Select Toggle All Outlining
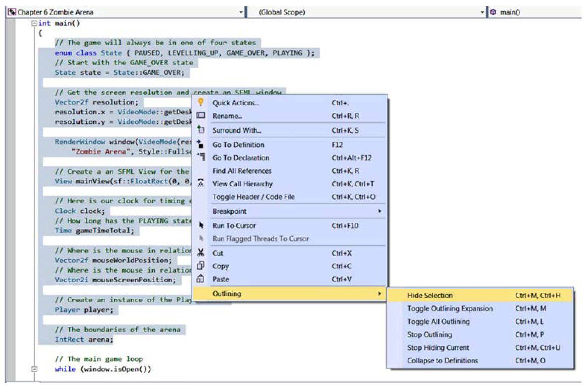Image resolution: width=588 pixels, height=388 pixels. (x=480, y=321)
